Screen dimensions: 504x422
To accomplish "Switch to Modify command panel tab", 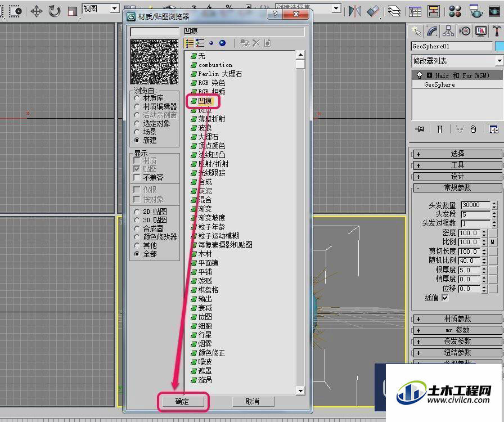I will pos(433,31).
